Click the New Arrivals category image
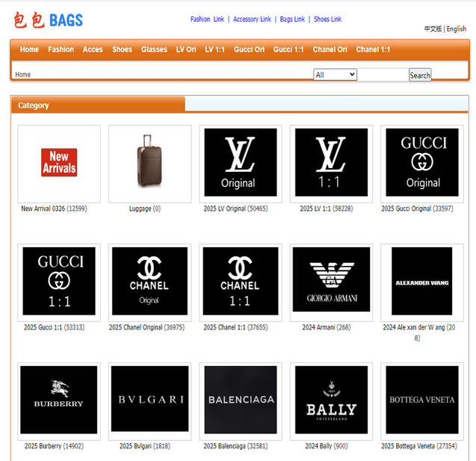This screenshot has height=461, width=476. (x=59, y=163)
